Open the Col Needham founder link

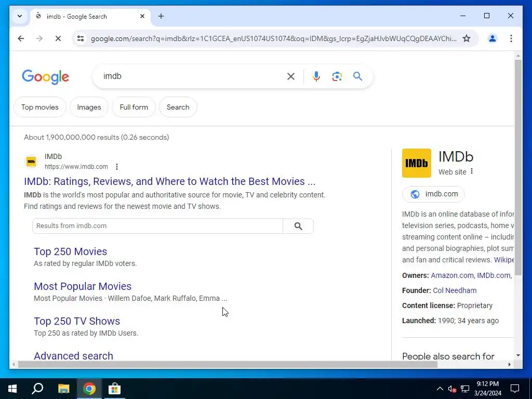455,290
